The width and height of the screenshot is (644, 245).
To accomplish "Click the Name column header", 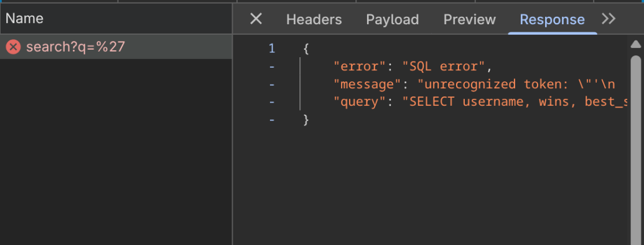I will tap(116, 19).
